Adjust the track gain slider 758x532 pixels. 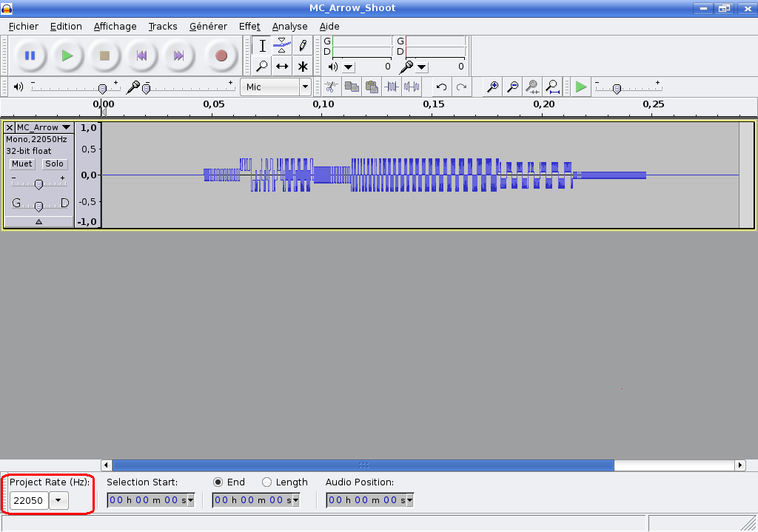[x=40, y=183]
